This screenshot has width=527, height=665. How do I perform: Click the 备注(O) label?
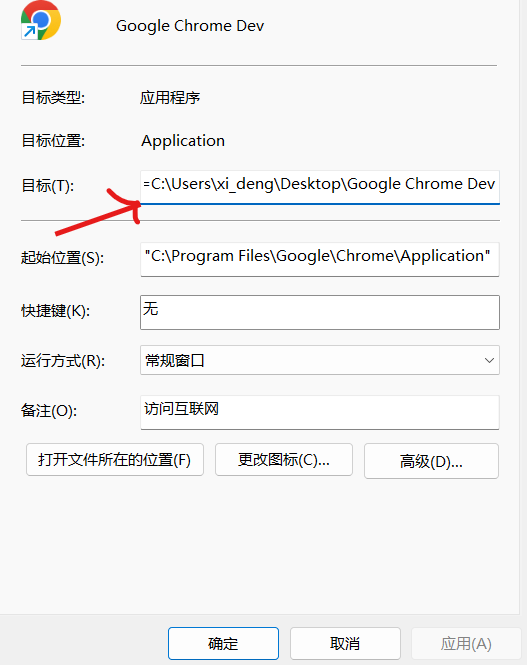[49, 411]
